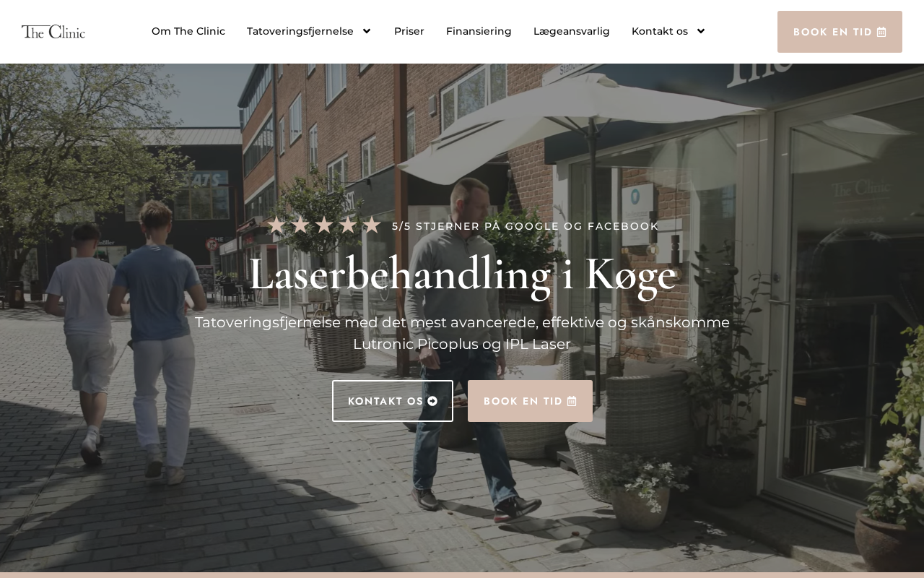Open Kontakt os in navigation bar

pyautogui.click(x=660, y=31)
